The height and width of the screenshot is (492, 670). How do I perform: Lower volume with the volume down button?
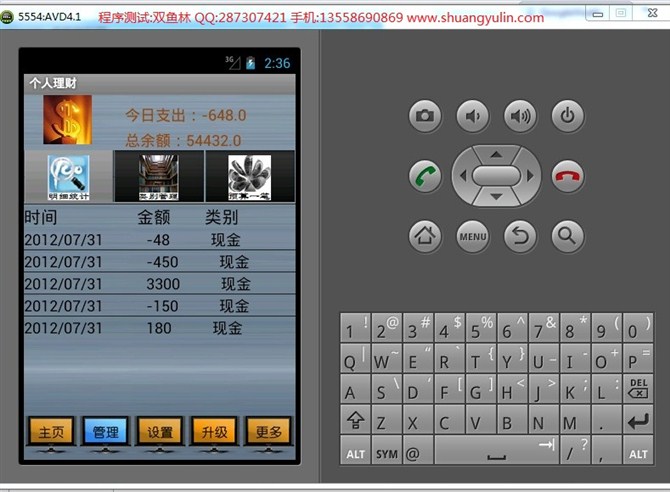[473, 116]
